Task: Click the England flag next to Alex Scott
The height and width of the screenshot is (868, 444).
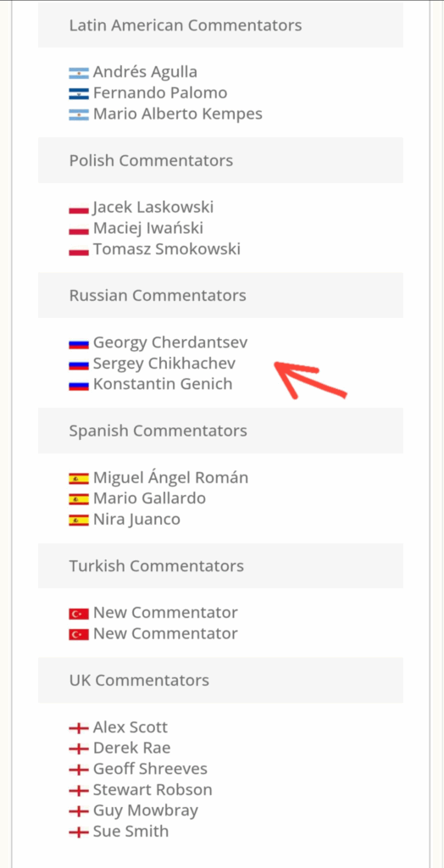Action: 79,728
